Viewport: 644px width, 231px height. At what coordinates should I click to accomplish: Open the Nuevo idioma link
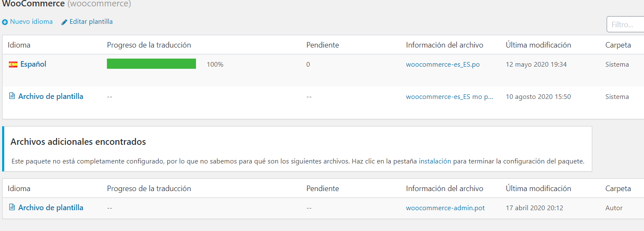coord(31,21)
